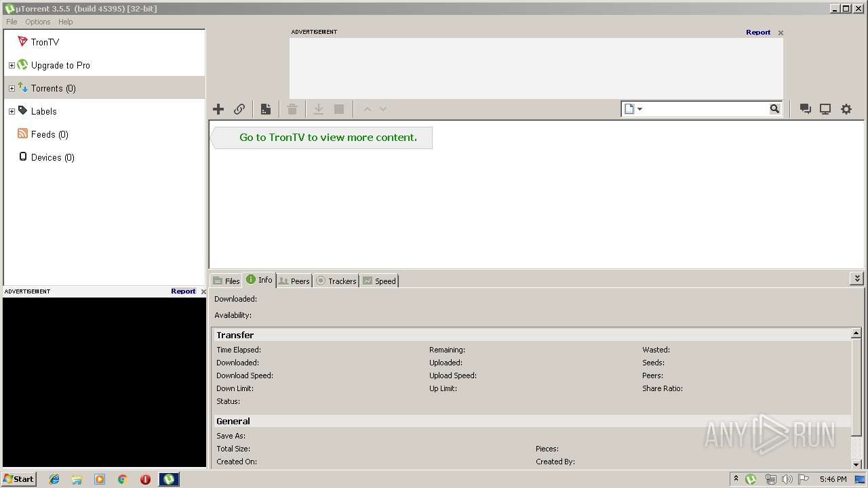
Task: Click Report link on top advertisement
Action: pyautogui.click(x=758, y=33)
